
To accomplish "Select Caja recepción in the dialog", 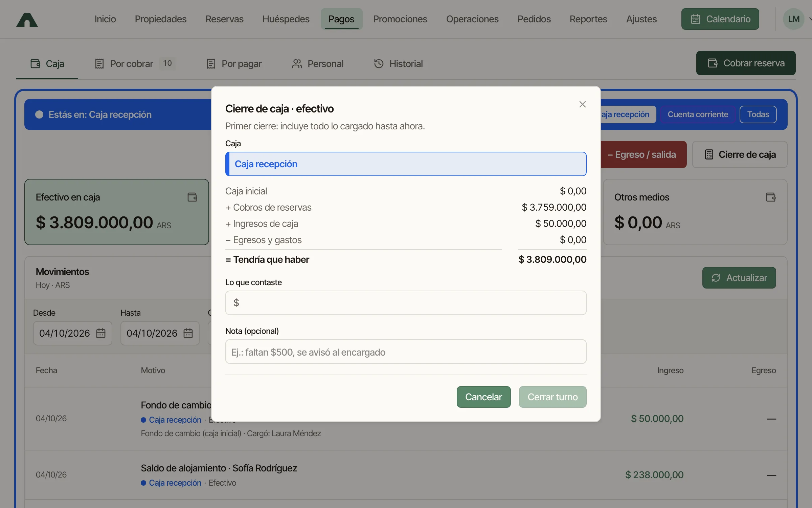I will (406, 164).
